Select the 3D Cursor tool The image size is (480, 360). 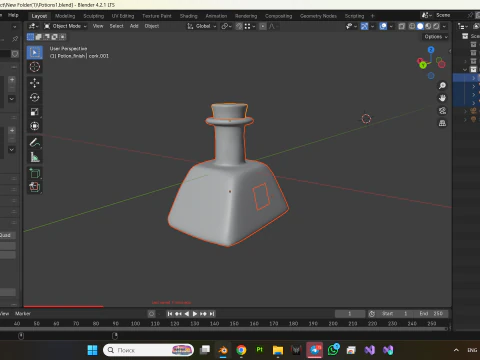pos(35,67)
